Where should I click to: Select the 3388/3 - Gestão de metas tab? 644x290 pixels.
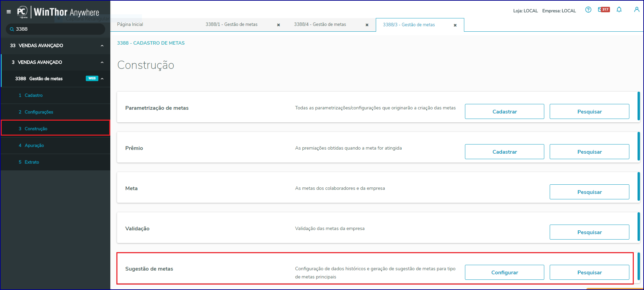click(x=409, y=25)
